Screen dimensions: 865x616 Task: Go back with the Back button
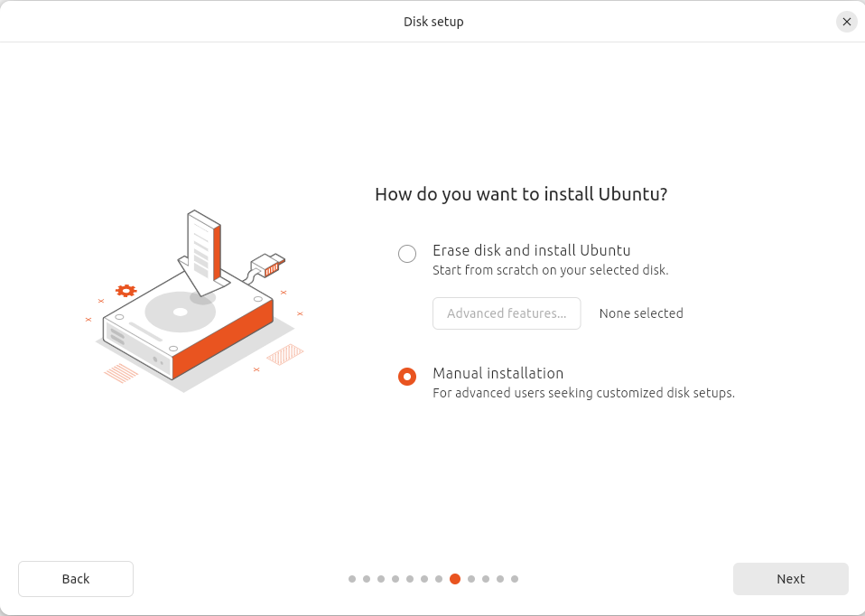pos(76,579)
